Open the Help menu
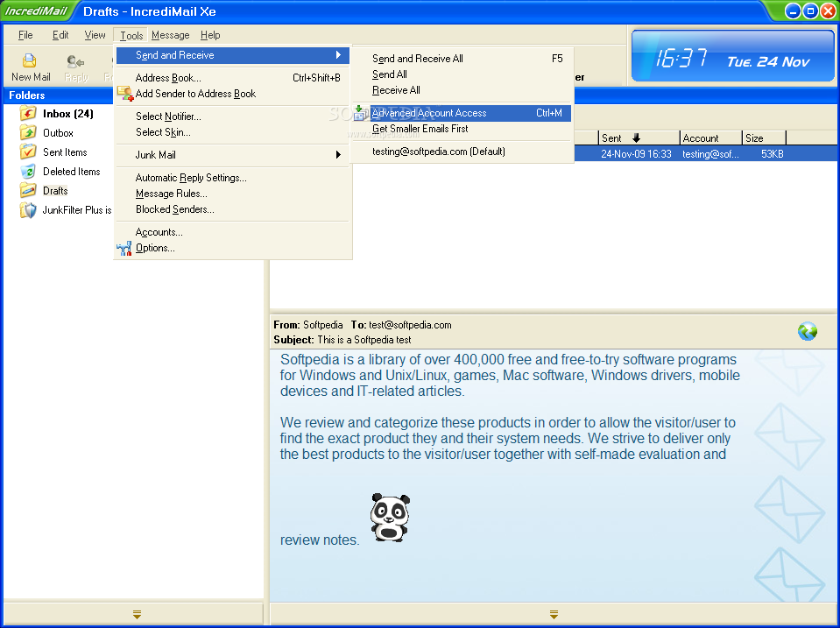840x628 pixels. pyautogui.click(x=210, y=35)
